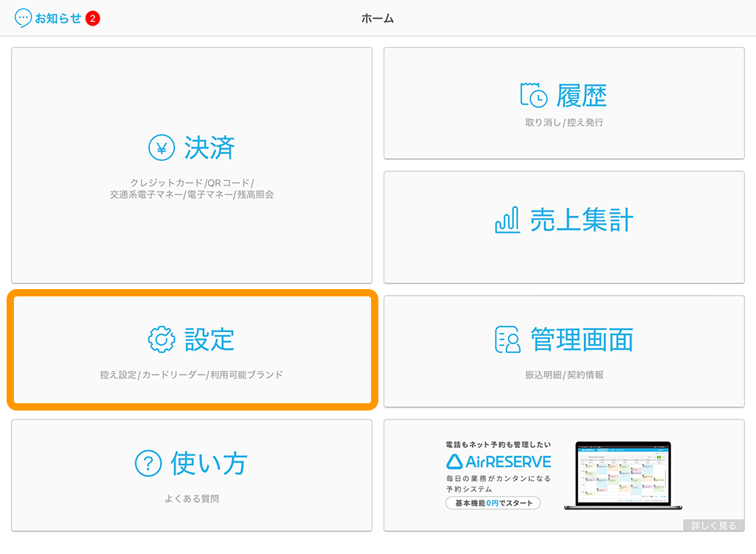Click the bar chart icon for 売上集計
756x554 pixels.
point(507,220)
